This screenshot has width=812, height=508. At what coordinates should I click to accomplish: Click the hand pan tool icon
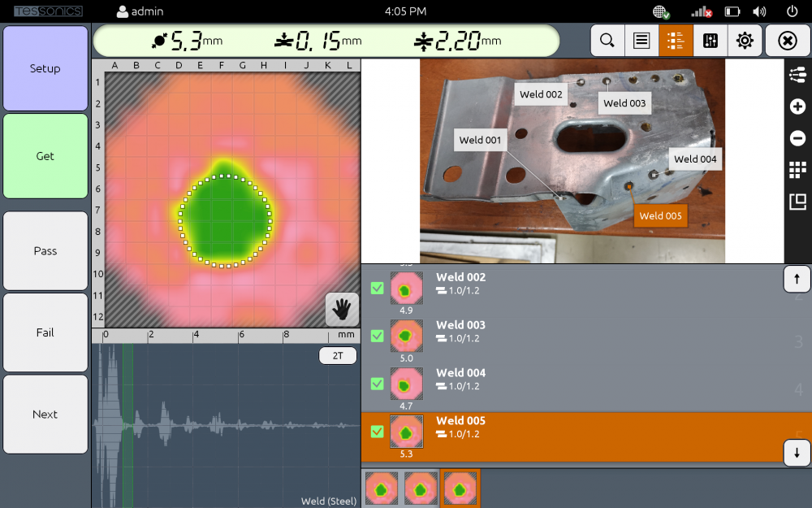pyautogui.click(x=342, y=309)
